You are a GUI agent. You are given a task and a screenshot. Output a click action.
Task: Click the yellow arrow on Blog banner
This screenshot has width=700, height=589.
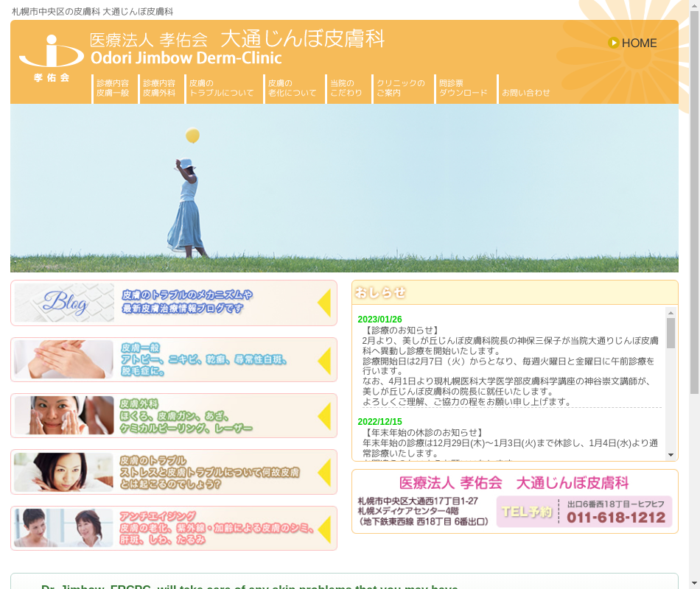coord(323,303)
